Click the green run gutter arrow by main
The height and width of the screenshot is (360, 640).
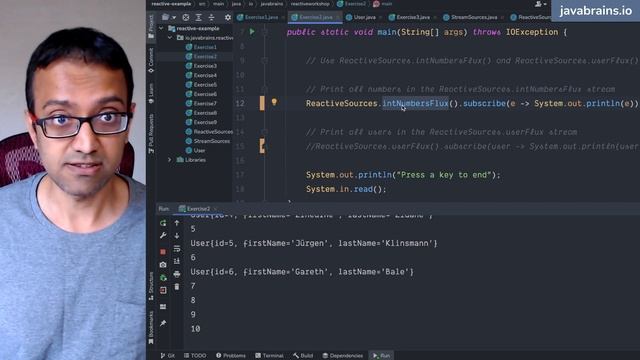(252, 32)
